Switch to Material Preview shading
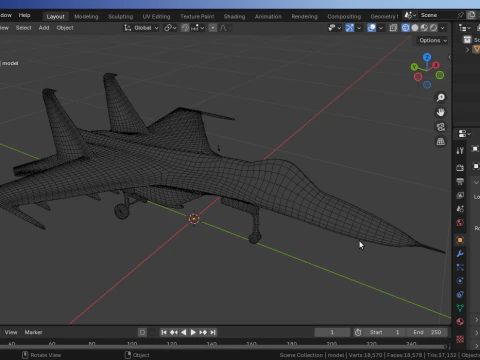Screen dimensions: 480x360 point(424,28)
